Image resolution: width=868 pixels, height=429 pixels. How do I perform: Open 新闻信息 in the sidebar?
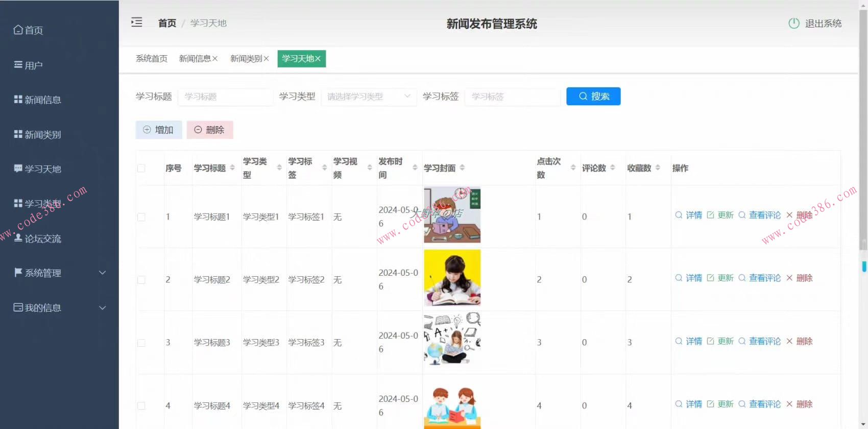(37, 100)
